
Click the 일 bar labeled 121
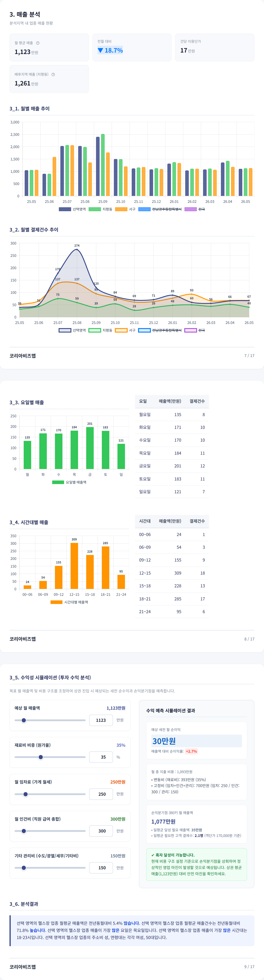[x=121, y=456]
